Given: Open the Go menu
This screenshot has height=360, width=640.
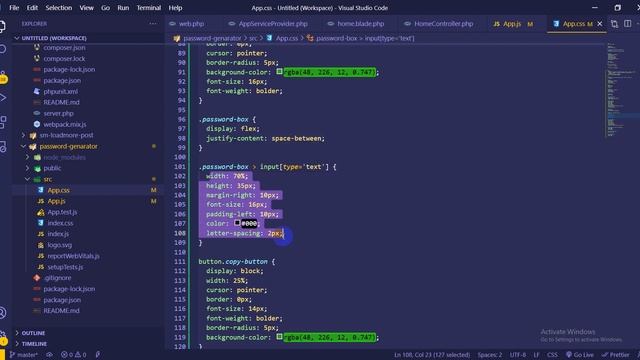Looking at the screenshot, I should point(105,8).
